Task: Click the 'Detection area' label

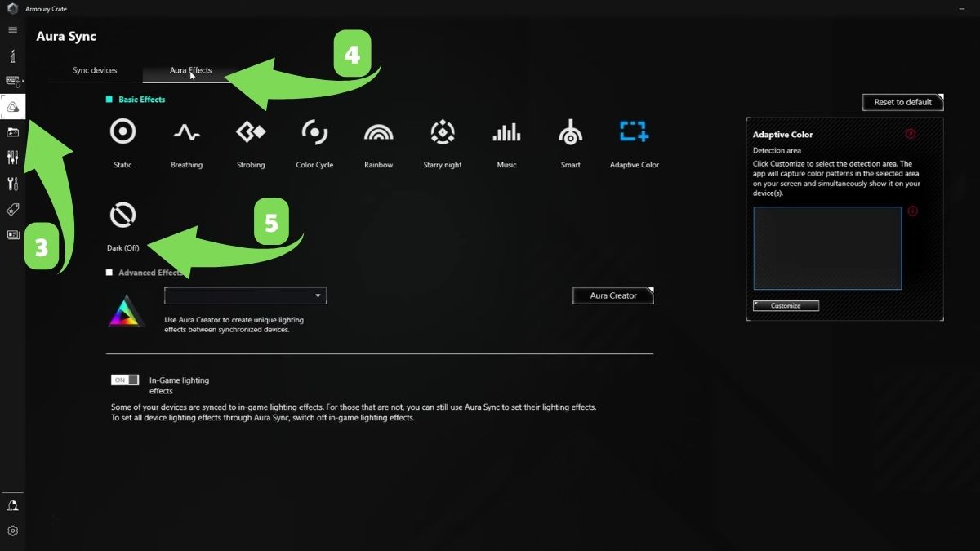Action: coord(777,151)
